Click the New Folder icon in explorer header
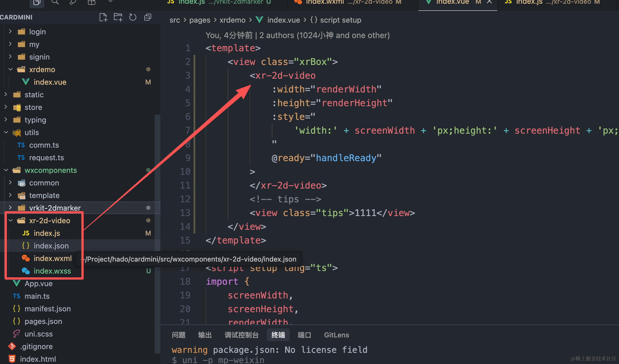This screenshot has width=619, height=364. [118, 17]
